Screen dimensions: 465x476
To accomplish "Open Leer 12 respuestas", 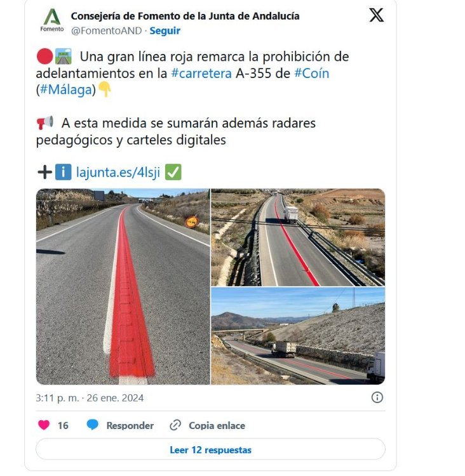I will coord(210,449).
